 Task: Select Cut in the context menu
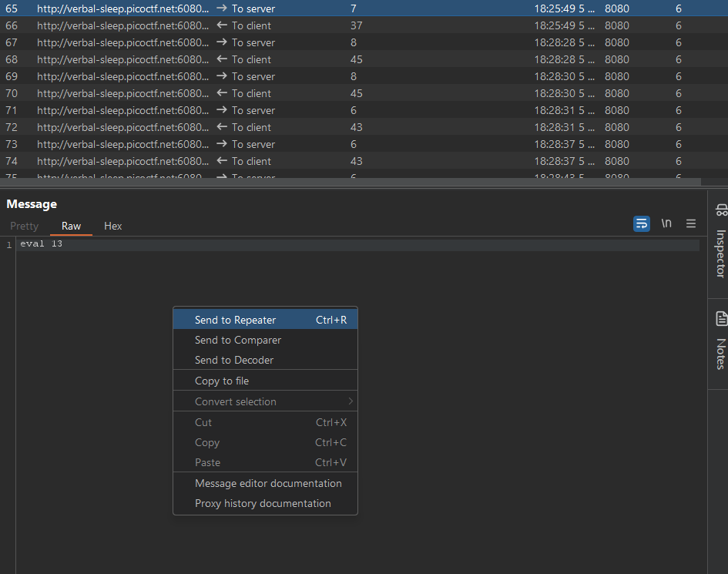point(265,422)
